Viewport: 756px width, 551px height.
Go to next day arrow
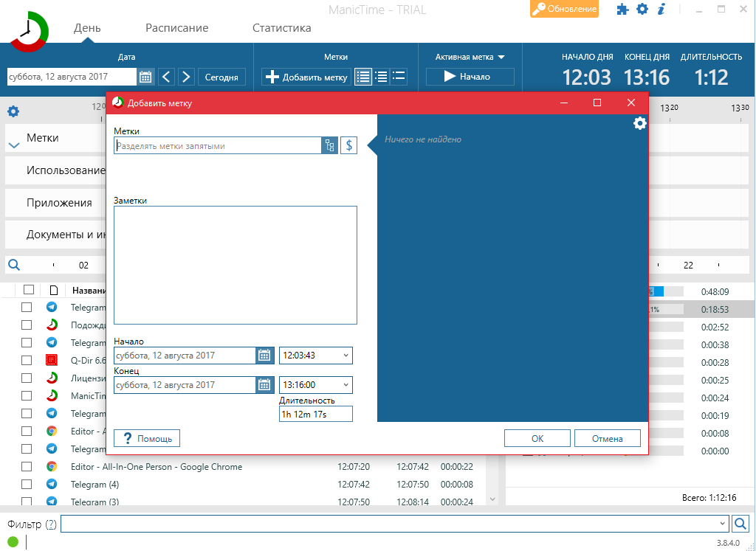(x=186, y=77)
